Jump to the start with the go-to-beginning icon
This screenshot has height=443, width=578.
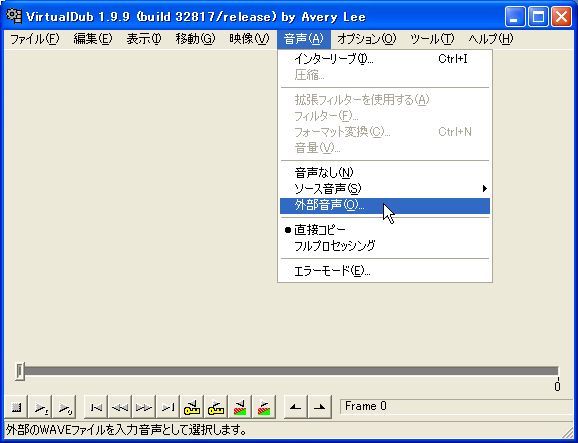point(96,407)
